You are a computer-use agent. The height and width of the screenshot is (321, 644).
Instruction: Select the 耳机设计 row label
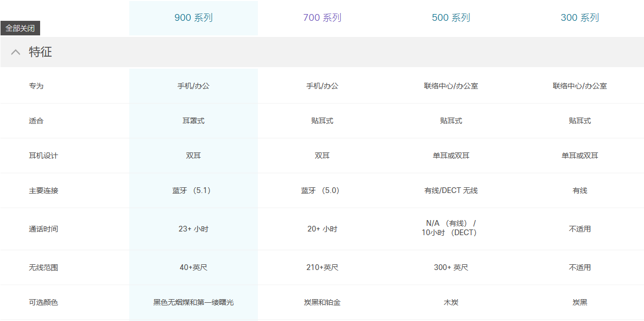click(x=43, y=156)
